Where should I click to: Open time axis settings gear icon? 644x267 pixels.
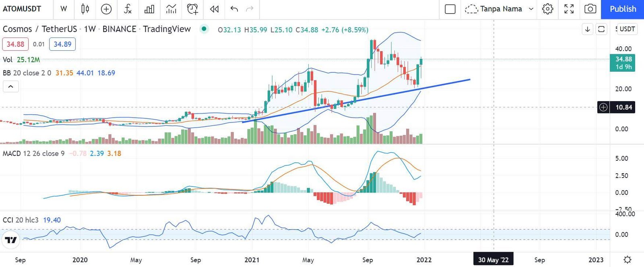click(x=627, y=260)
